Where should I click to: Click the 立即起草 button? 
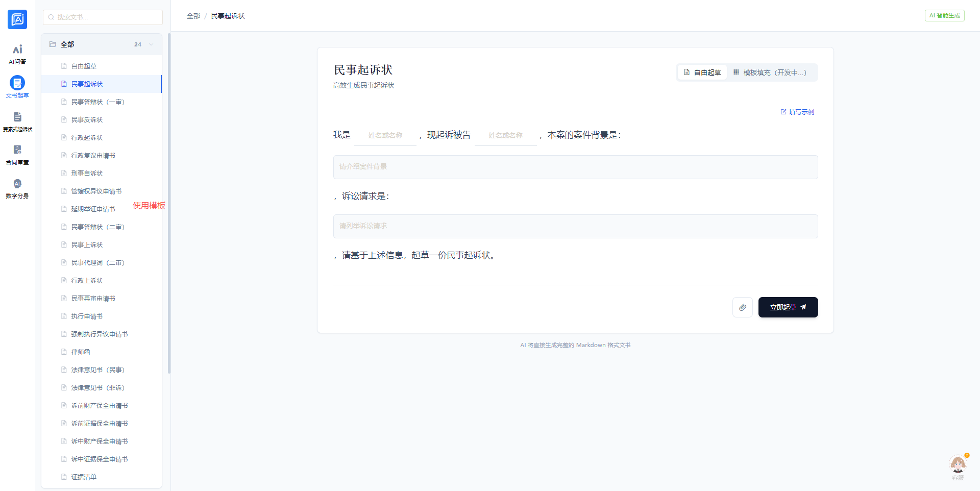788,307
